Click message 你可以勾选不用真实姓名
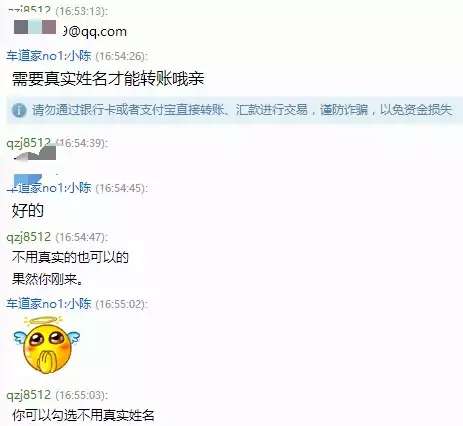This screenshot has height=426, width=463. (x=83, y=415)
